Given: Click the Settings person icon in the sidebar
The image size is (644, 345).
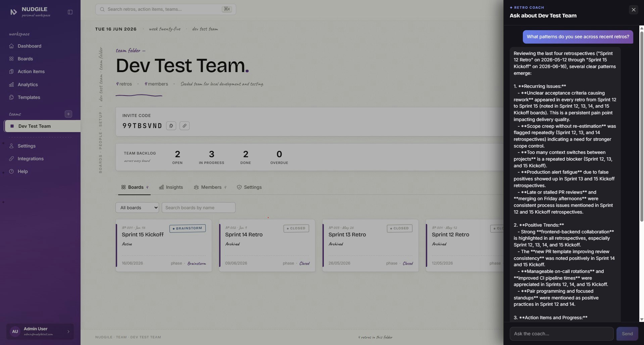Looking at the screenshot, I should [x=11, y=146].
